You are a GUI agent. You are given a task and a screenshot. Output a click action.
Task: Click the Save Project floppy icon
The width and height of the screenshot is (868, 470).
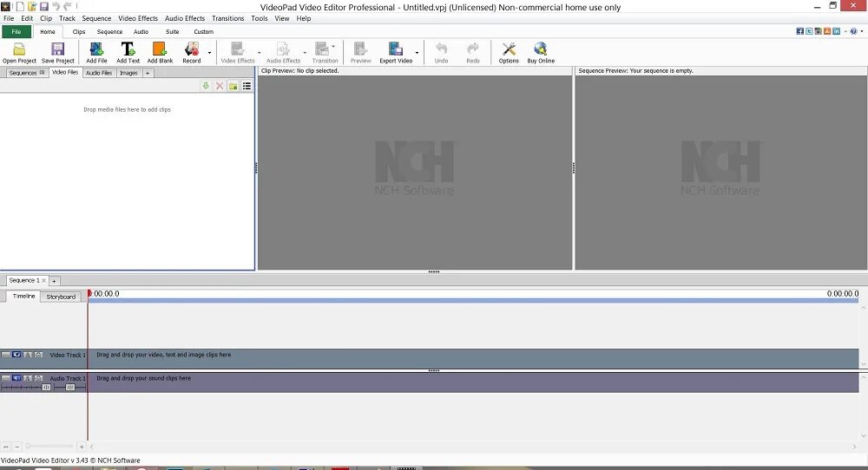point(57,49)
